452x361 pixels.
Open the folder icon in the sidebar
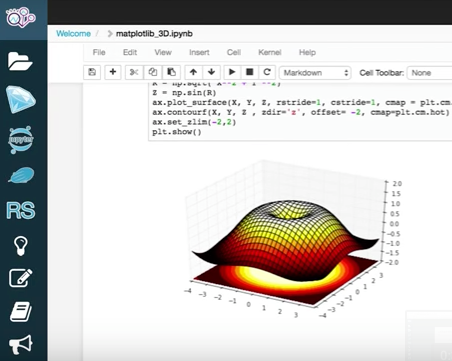click(20, 61)
